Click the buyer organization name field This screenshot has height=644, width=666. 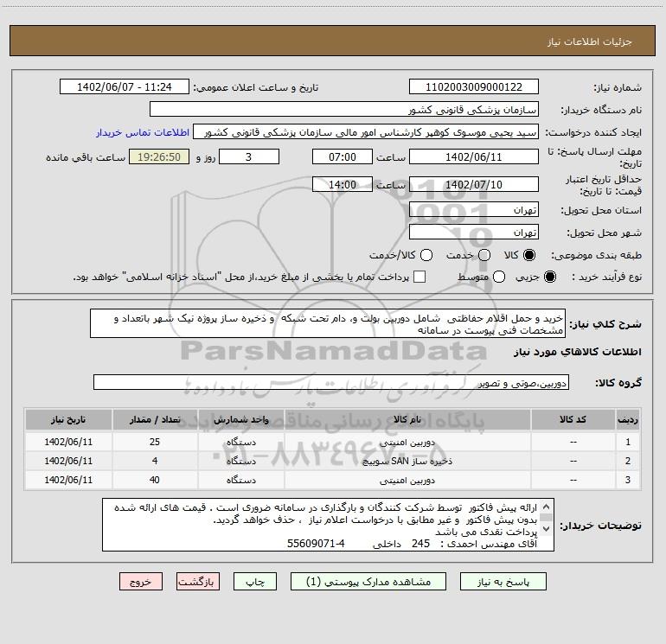[344, 110]
